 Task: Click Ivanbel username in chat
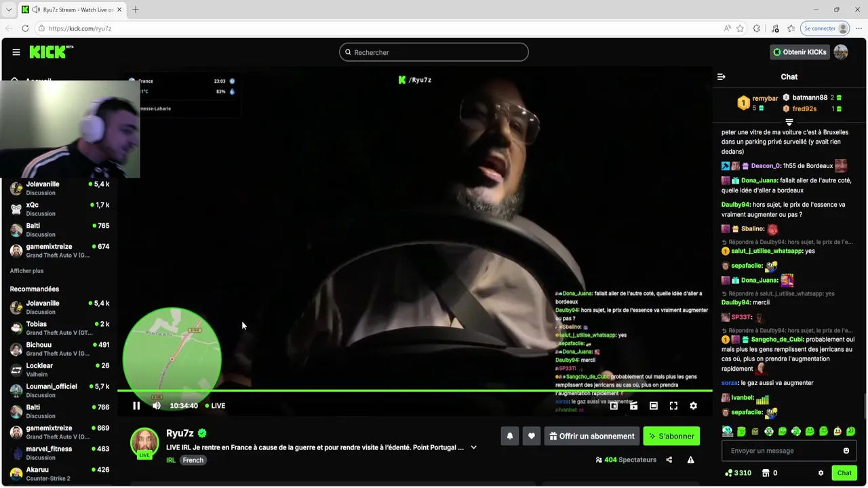742,398
